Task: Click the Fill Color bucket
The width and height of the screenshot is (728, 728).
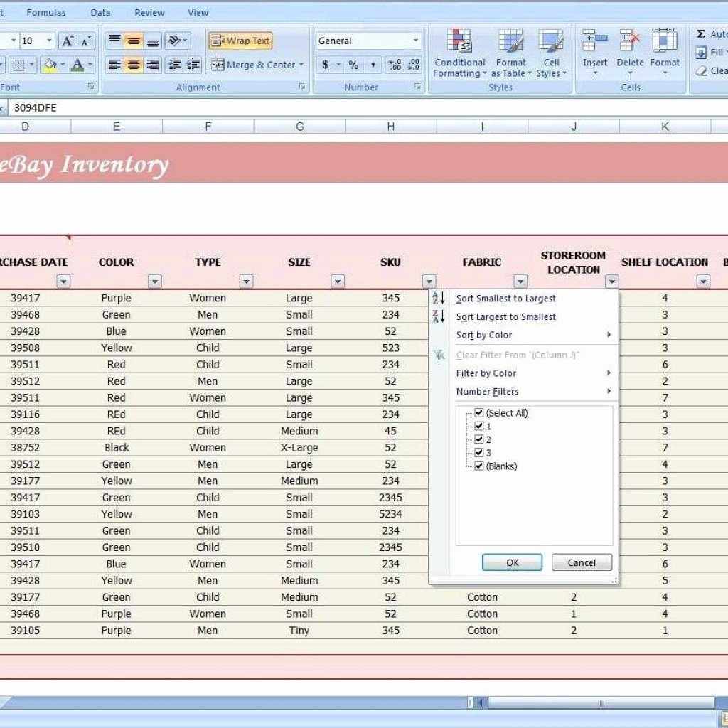Action: [x=49, y=65]
